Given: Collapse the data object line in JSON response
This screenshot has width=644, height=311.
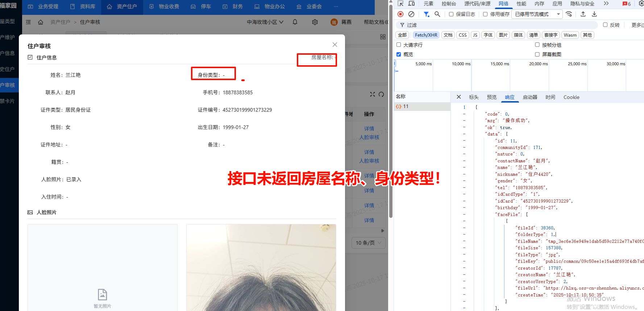Looking at the screenshot, I should [x=464, y=134].
